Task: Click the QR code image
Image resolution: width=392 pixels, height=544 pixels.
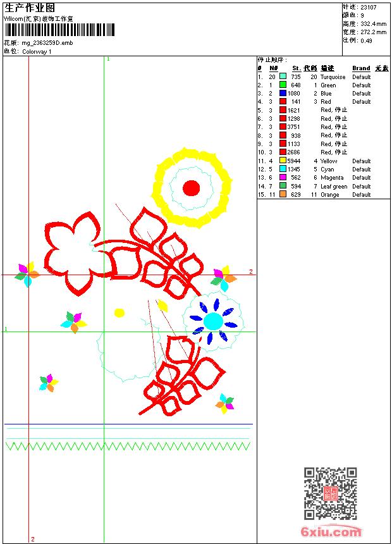Action: (331, 493)
